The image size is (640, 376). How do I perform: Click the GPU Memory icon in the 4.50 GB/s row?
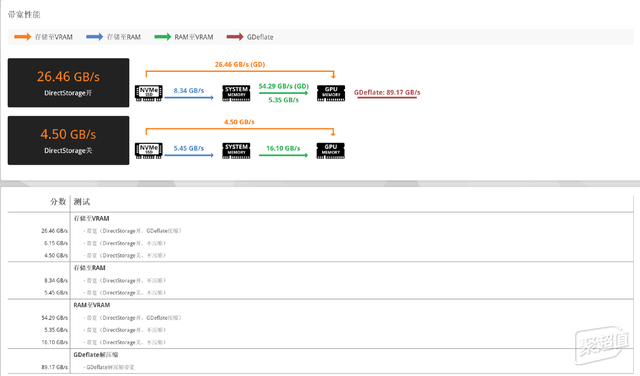[x=331, y=151]
